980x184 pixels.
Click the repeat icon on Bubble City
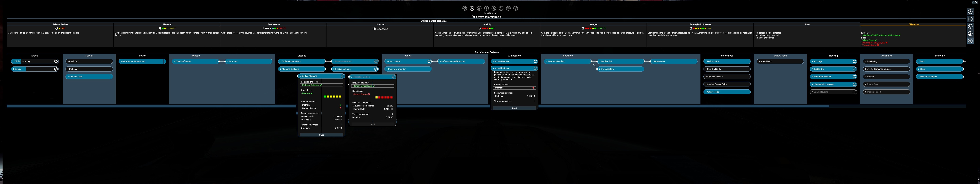(854, 69)
